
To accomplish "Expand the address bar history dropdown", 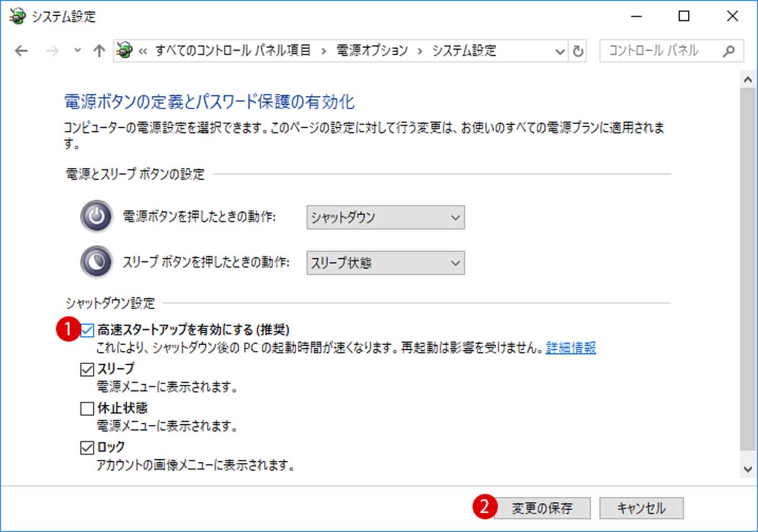I will [561, 51].
